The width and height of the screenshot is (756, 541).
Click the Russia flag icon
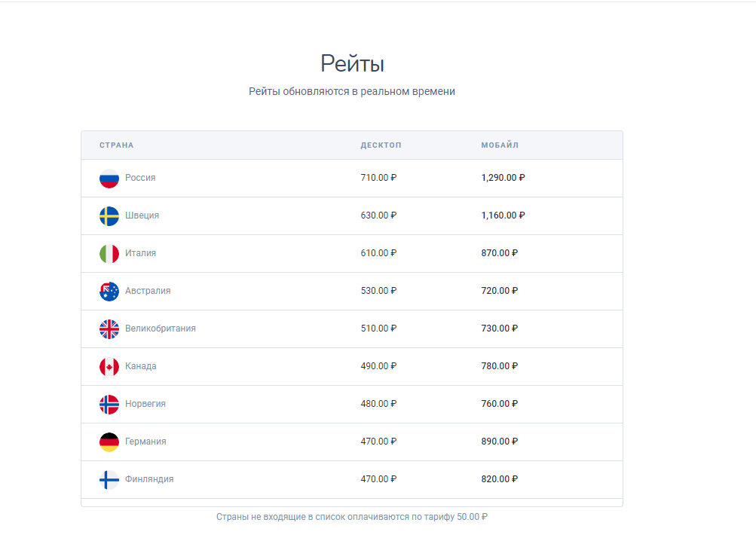click(109, 178)
